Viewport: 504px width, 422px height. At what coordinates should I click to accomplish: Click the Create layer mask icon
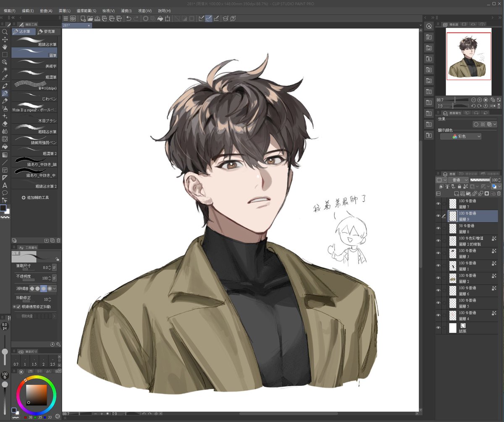point(487,193)
